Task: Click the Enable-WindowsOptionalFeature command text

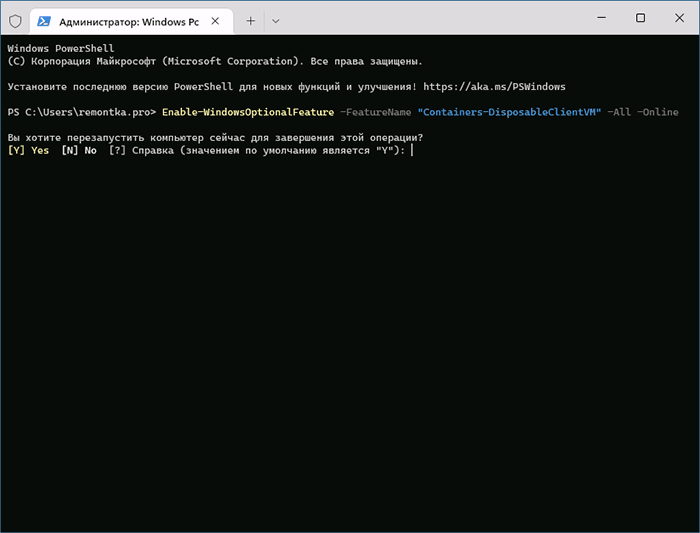Action: click(248, 112)
